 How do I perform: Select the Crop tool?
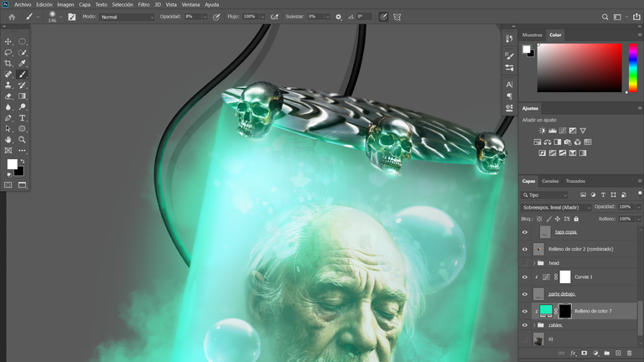pos(8,63)
